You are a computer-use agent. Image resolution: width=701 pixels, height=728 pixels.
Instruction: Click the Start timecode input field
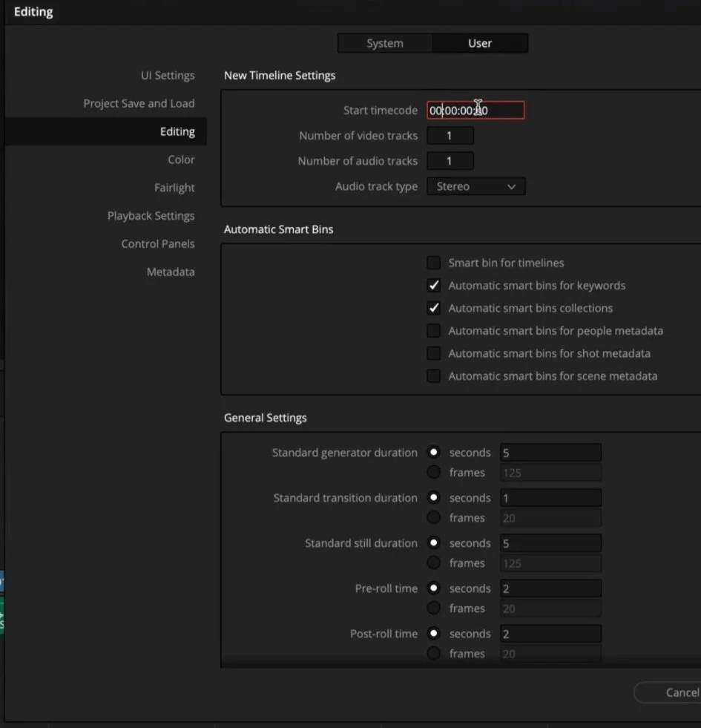[x=475, y=109]
